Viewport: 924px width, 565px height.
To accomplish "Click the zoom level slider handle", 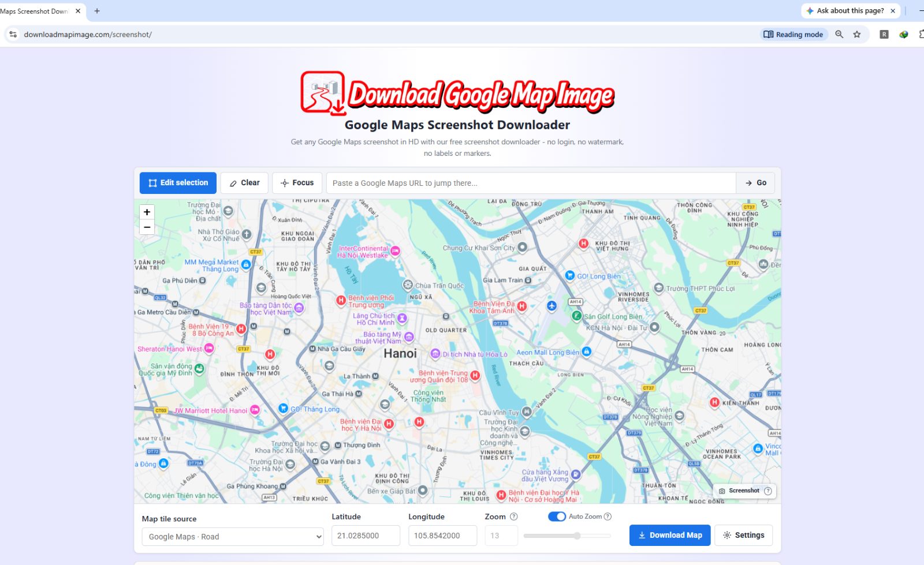I will pyautogui.click(x=576, y=536).
